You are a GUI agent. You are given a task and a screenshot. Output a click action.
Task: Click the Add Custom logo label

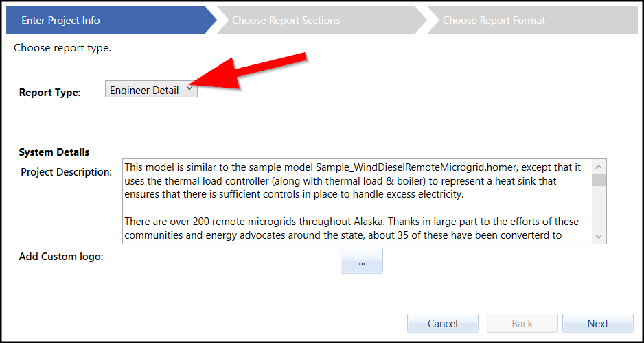click(x=60, y=257)
